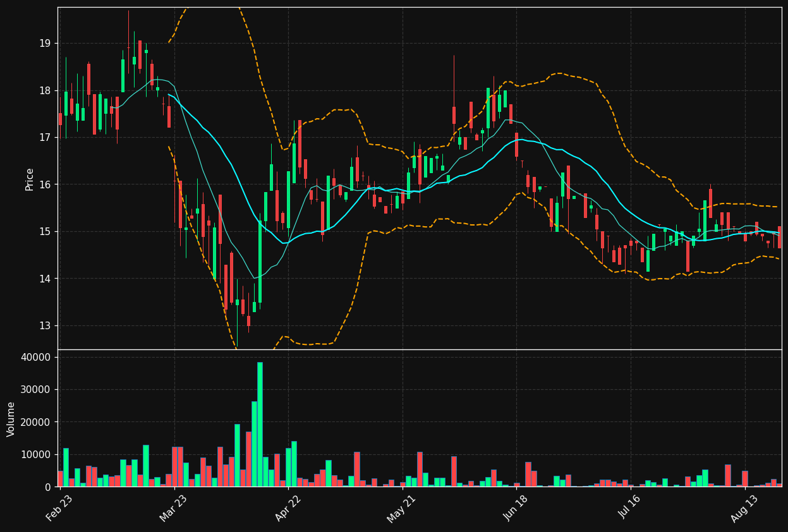Click the "Price" y-axis label
Image resolution: width=788 pixels, height=532 pixels.
[30, 179]
